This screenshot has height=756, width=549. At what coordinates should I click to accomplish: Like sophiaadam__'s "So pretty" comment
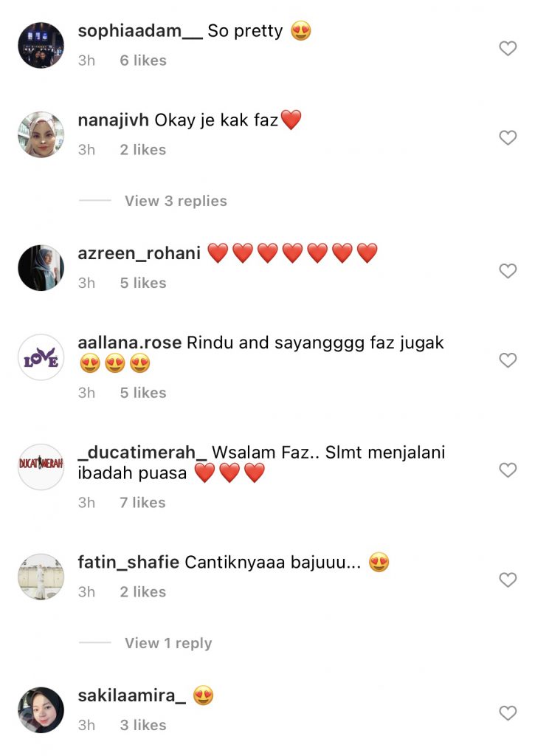pyautogui.click(x=508, y=48)
